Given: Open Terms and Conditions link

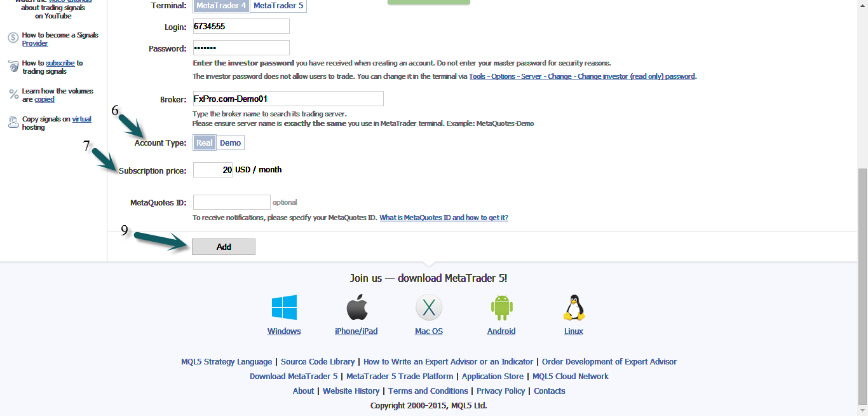Looking at the screenshot, I should (x=428, y=391).
